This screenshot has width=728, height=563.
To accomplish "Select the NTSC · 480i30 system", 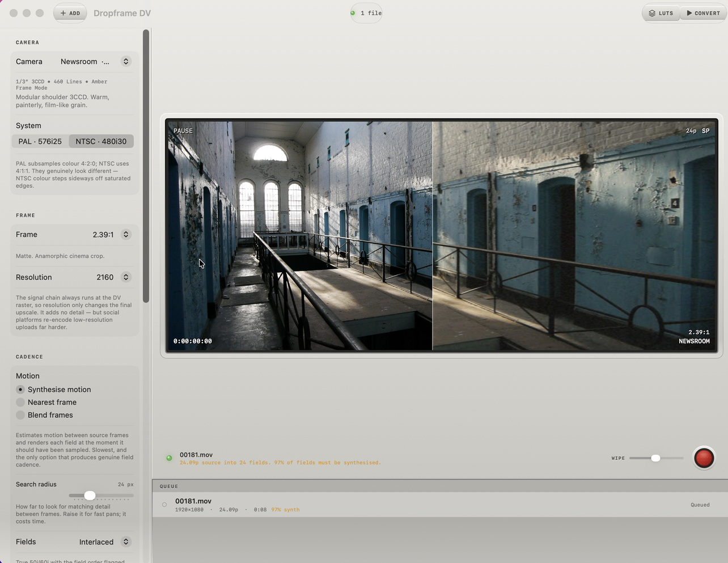I will 101,141.
